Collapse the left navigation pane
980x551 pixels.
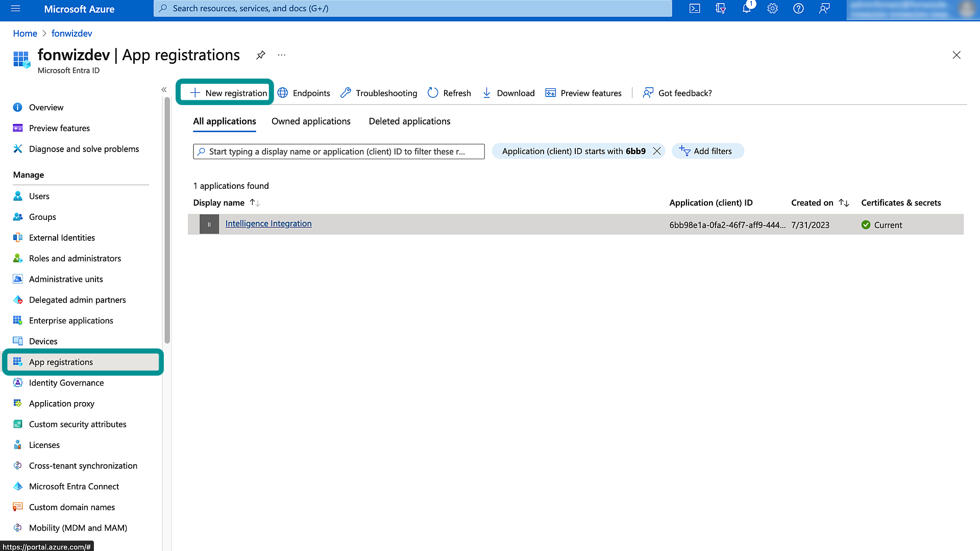164,90
